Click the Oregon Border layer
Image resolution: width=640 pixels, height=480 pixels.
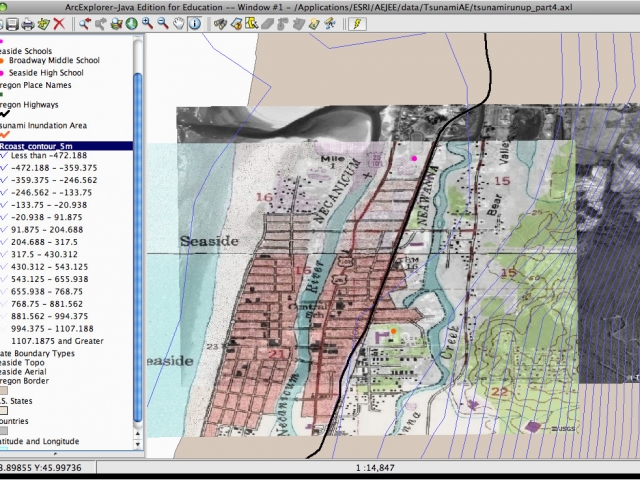pyautogui.click(x=24, y=381)
